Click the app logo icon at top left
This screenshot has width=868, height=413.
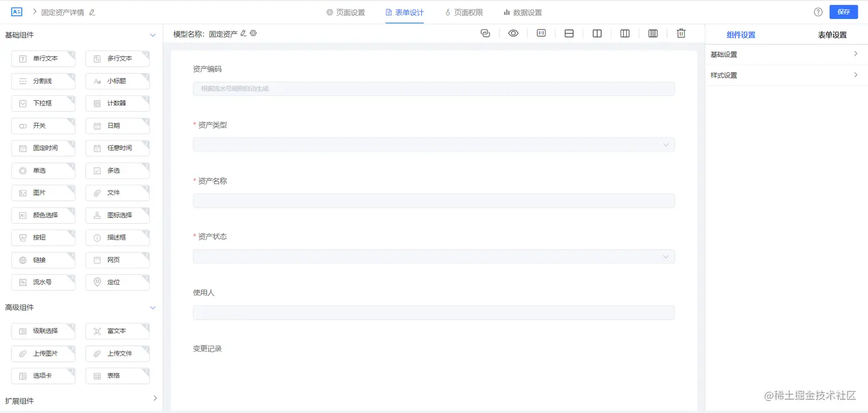coord(17,12)
